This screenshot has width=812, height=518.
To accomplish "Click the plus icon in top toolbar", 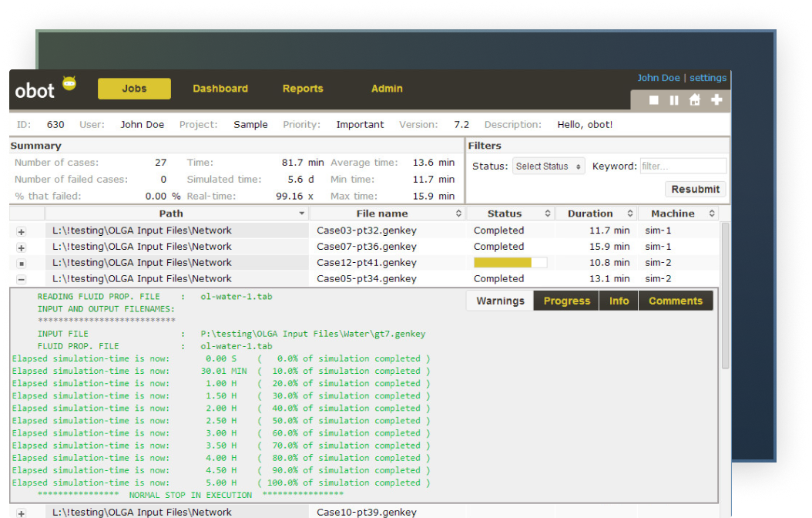I will (716, 100).
